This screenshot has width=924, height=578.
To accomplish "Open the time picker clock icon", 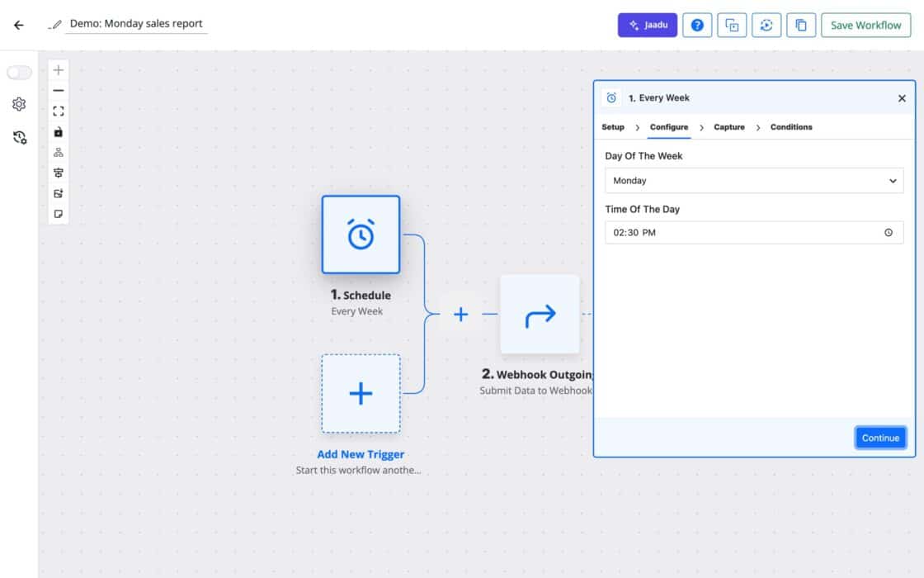I will (x=888, y=232).
